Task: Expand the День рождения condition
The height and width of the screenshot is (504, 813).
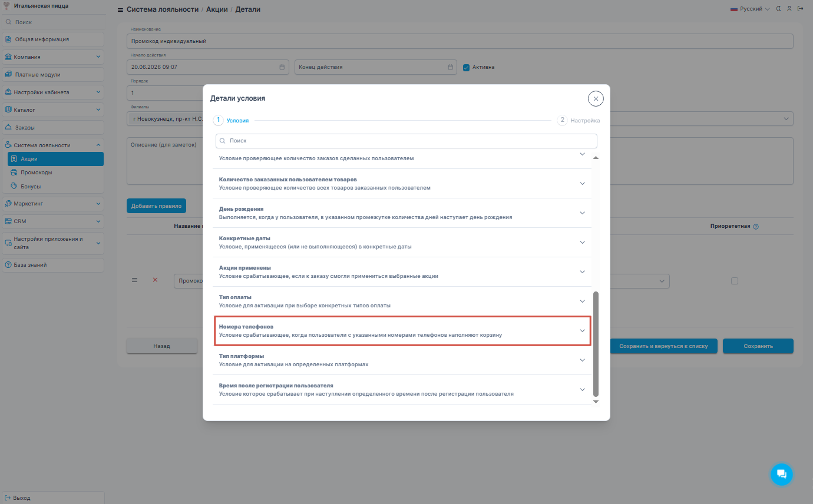Action: [x=582, y=213]
